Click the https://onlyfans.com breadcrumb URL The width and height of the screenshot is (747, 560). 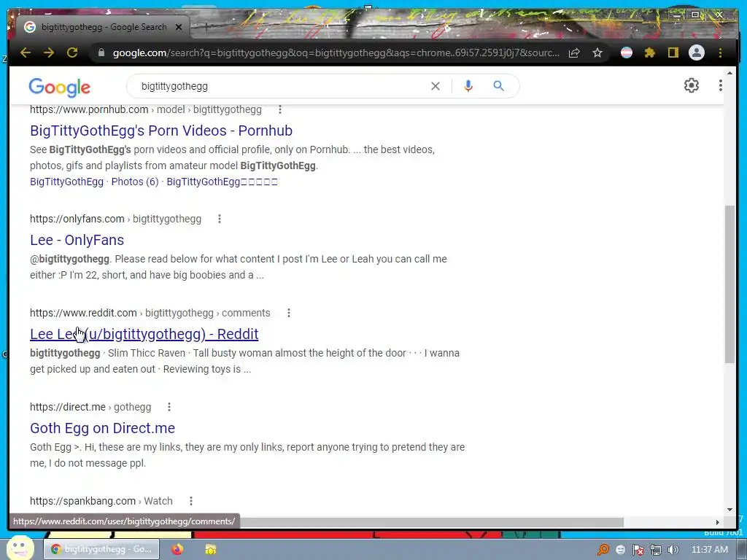coord(115,219)
